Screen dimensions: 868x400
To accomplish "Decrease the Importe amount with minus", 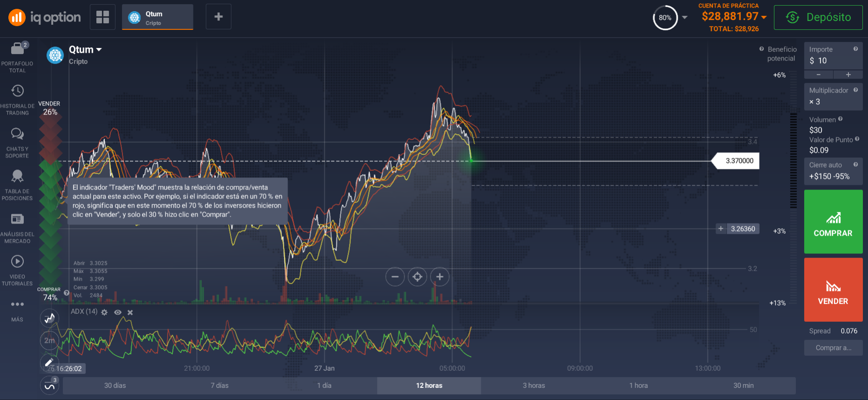I will coord(819,75).
